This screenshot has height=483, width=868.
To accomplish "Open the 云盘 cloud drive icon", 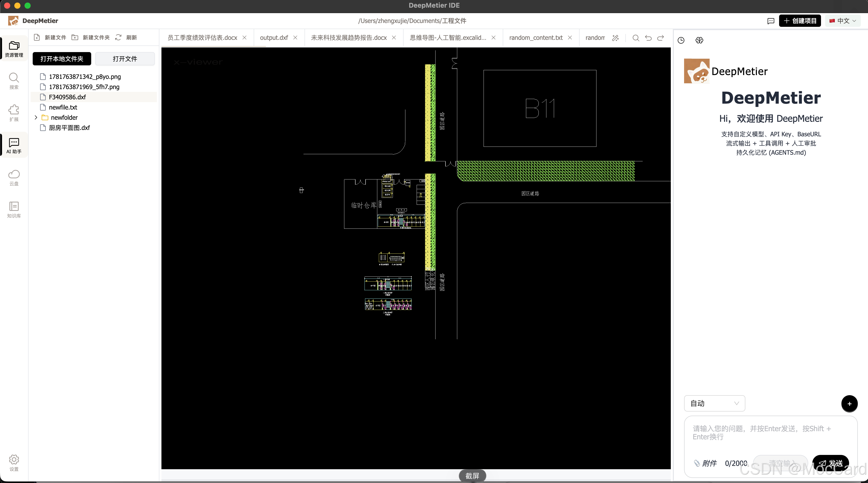I will [14, 177].
